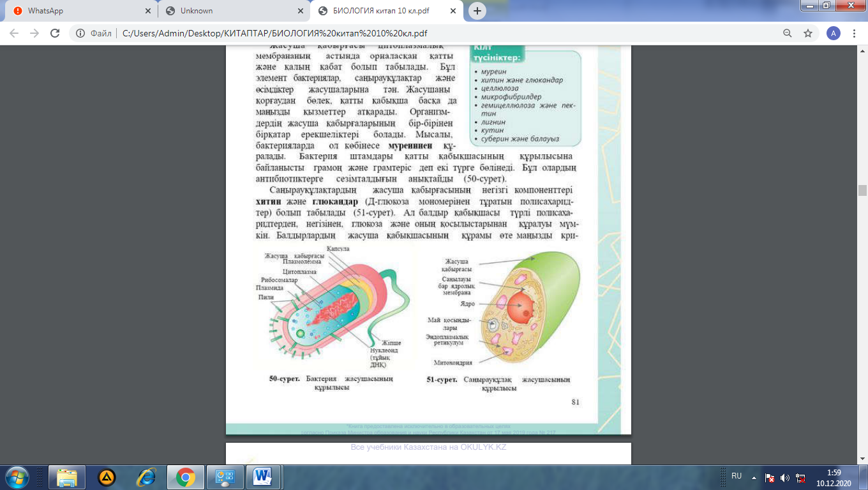The image size is (868, 490).
Task: Click the vertical scrollbar thumb
Action: (862, 189)
